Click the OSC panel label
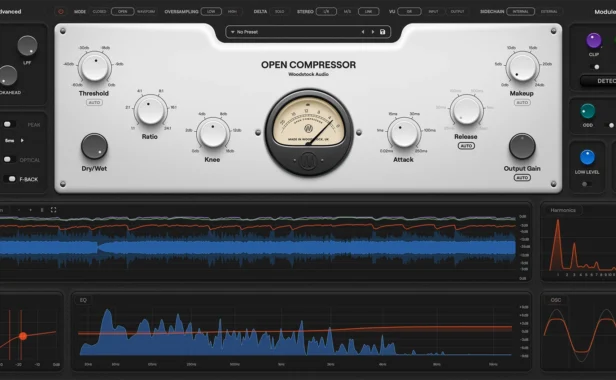Image resolution: width=616 pixels, height=380 pixels. [x=556, y=300]
